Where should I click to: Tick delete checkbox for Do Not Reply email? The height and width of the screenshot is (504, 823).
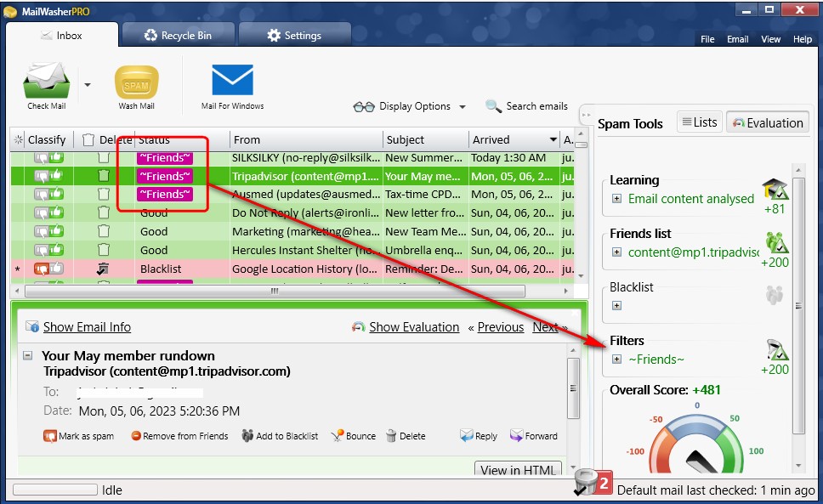tap(104, 213)
